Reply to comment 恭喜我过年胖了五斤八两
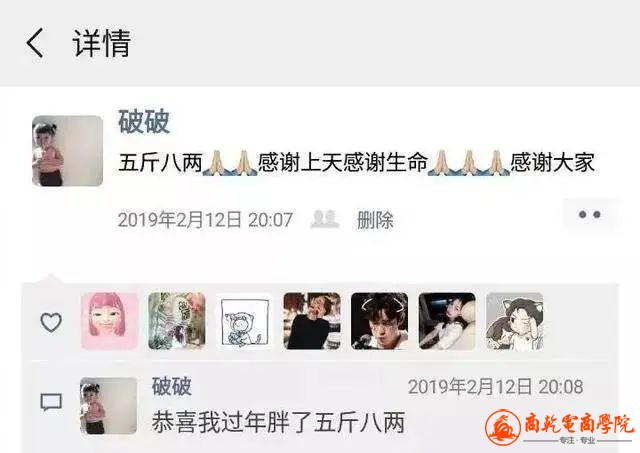Viewport: 640px width, 453px height. click(278, 422)
